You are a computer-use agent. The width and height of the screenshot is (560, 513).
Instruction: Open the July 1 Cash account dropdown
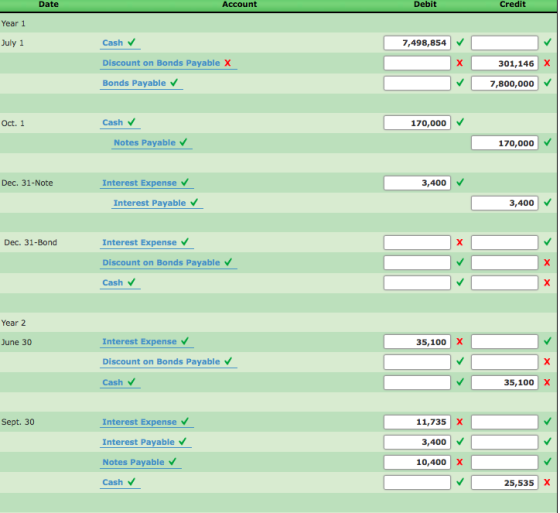120,43
